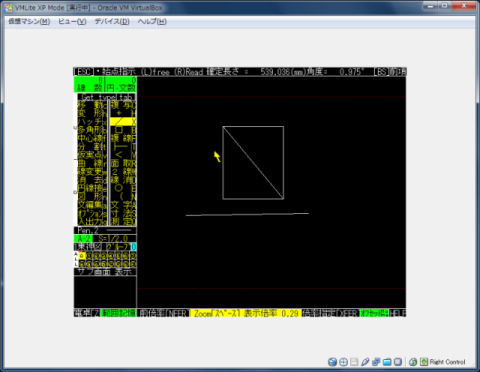The width and height of the screenshot is (480, 372).
Task: Select the 消去 erase command
Action: click(92, 180)
